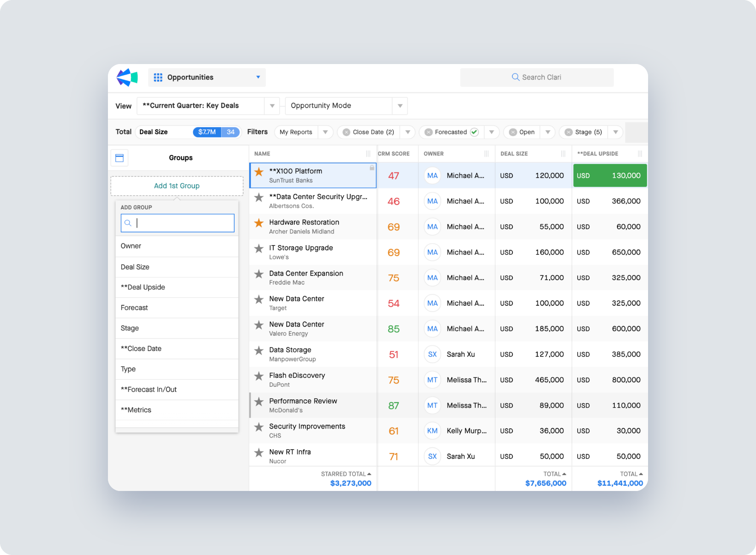Remove the Forecasted filter
Screen dimensions: 756x555
coord(428,132)
